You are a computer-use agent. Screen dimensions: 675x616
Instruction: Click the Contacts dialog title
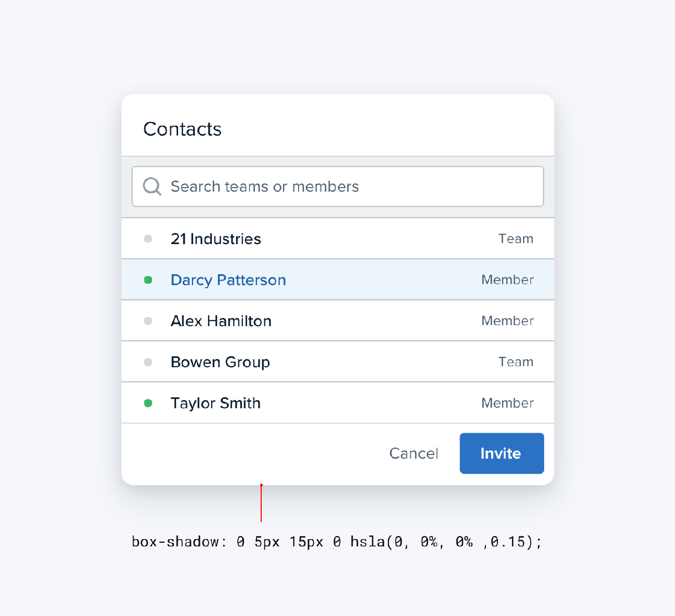tap(182, 129)
